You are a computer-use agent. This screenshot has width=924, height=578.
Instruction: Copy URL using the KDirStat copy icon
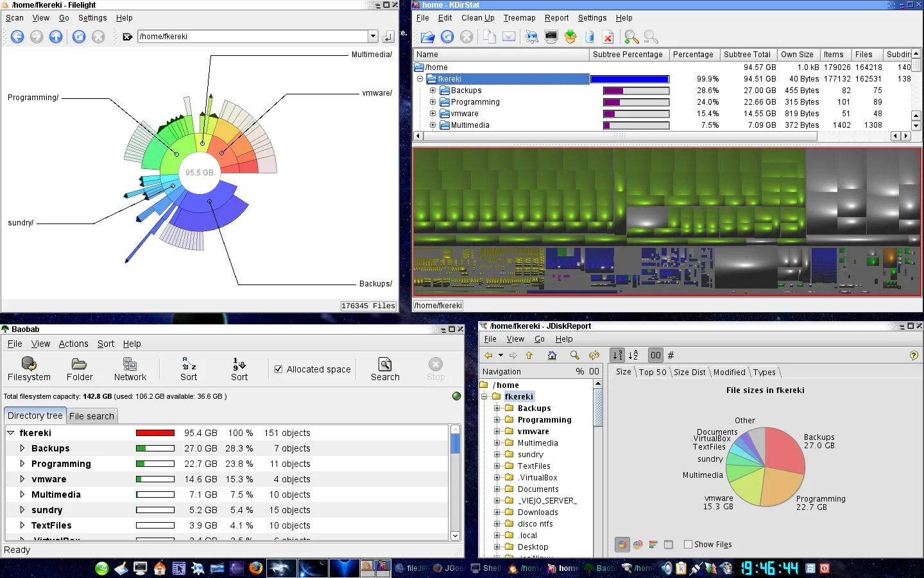[x=490, y=37]
